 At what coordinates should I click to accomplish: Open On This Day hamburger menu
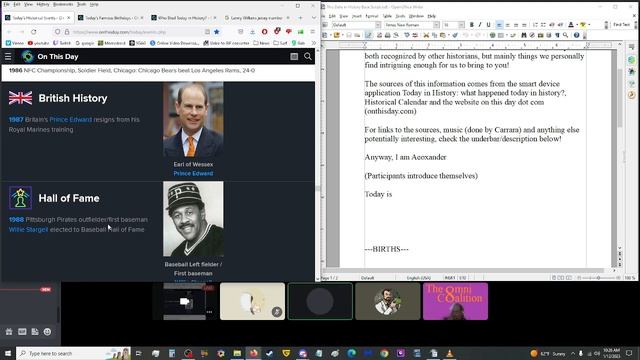point(8,57)
